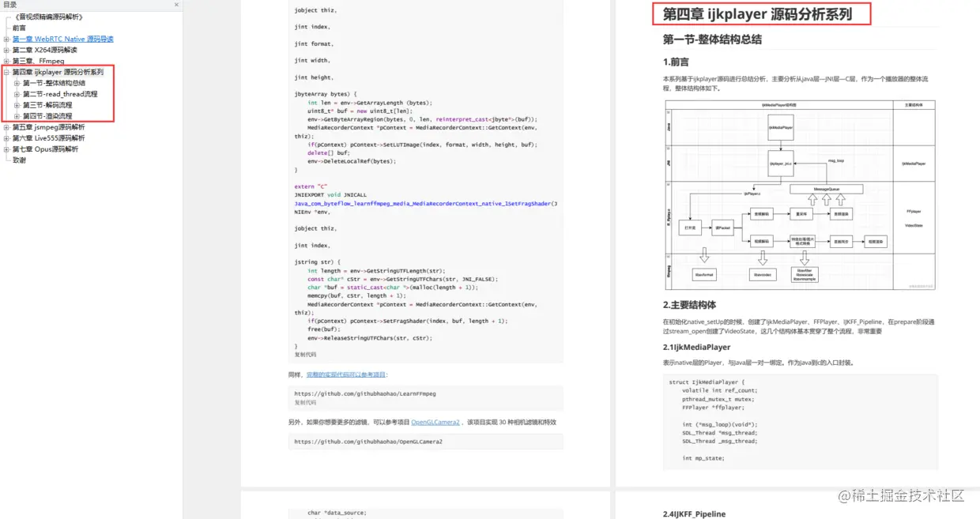
Task: Expand 第六章 Live555源码解析 node
Action: (x=7, y=138)
